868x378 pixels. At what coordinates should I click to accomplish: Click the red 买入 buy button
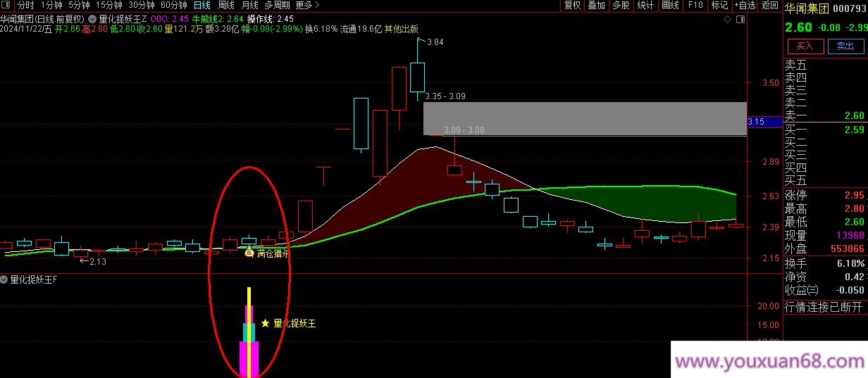point(805,46)
